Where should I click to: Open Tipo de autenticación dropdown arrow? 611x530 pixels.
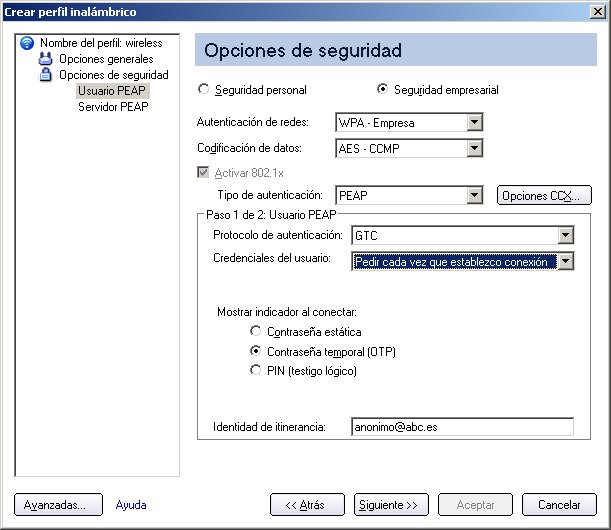474,195
